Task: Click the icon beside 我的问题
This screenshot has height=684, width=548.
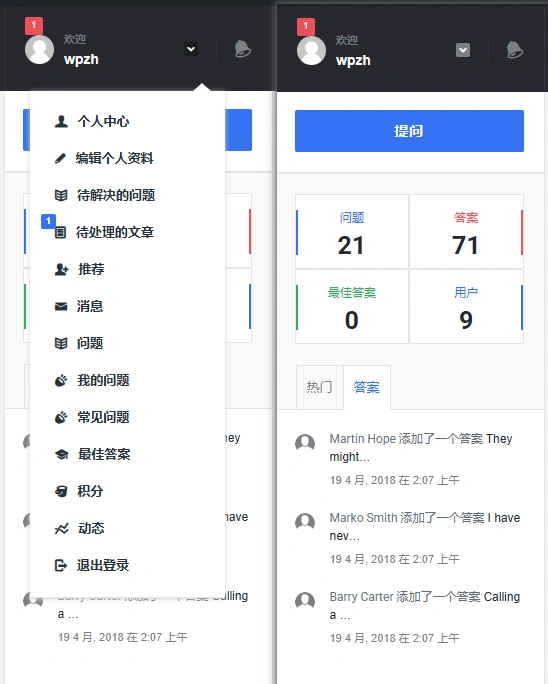Action: click(x=61, y=380)
